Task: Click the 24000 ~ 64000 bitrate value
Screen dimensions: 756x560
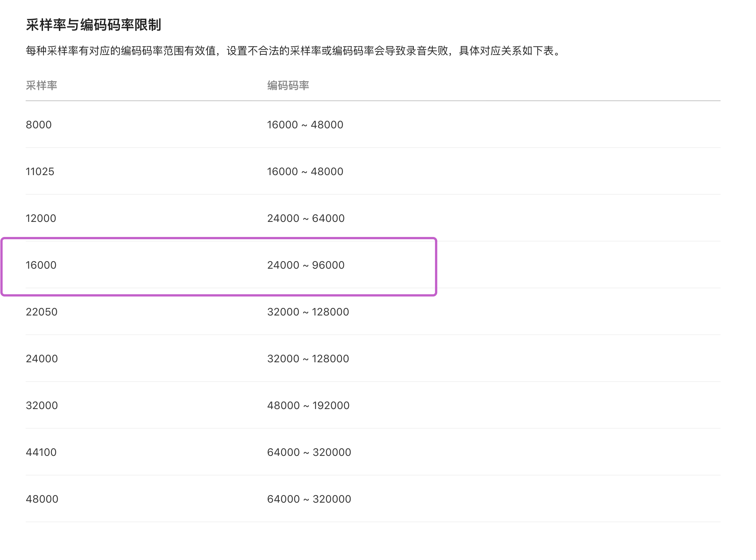Action: pos(306,218)
